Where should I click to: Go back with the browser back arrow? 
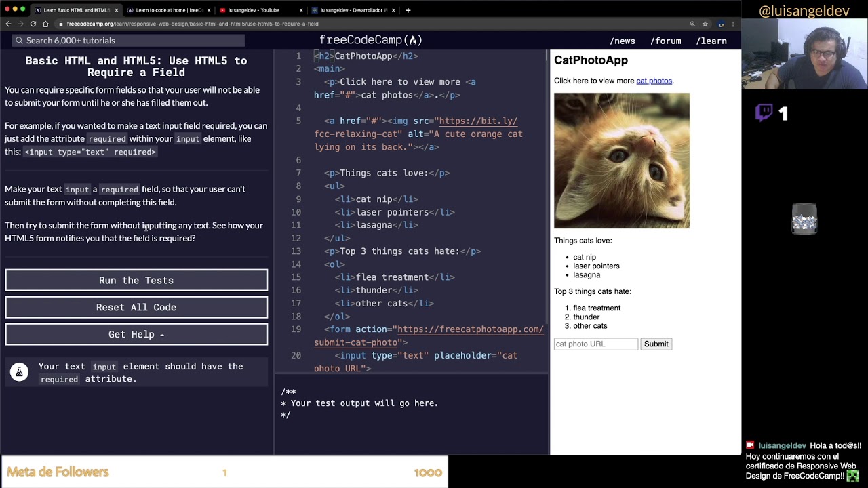[8, 24]
